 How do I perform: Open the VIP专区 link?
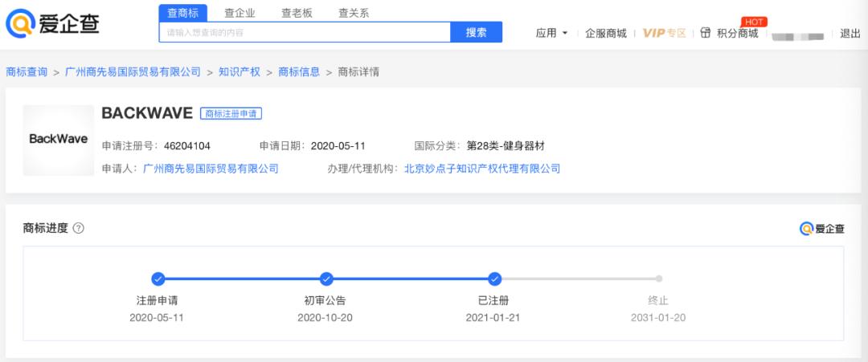664,33
